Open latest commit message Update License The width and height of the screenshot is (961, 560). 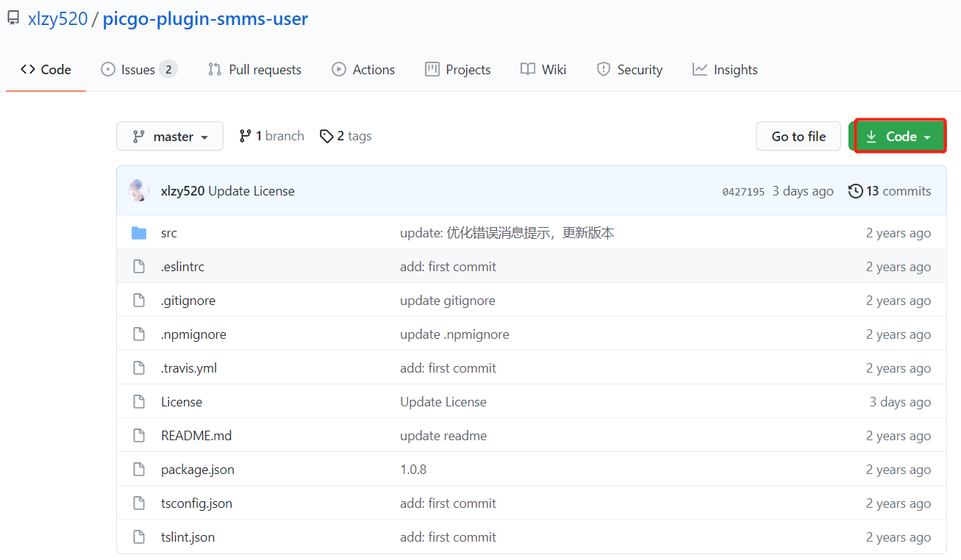coord(251,191)
